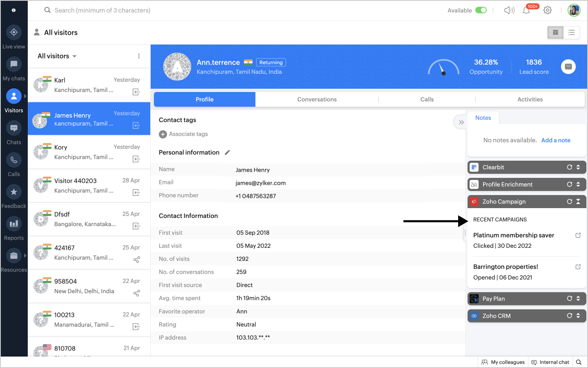Screen dimensions: 588x368
Task: Click the notifications bell icon
Action: tap(526, 11)
